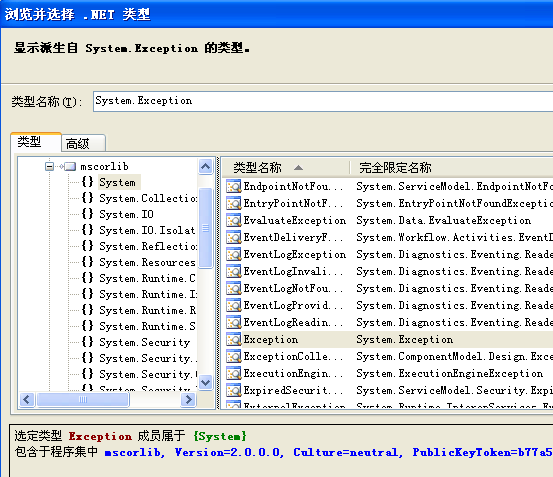Click the selected Exception row type icon
Viewport: 553px width, 477px height.
[x=233, y=339]
